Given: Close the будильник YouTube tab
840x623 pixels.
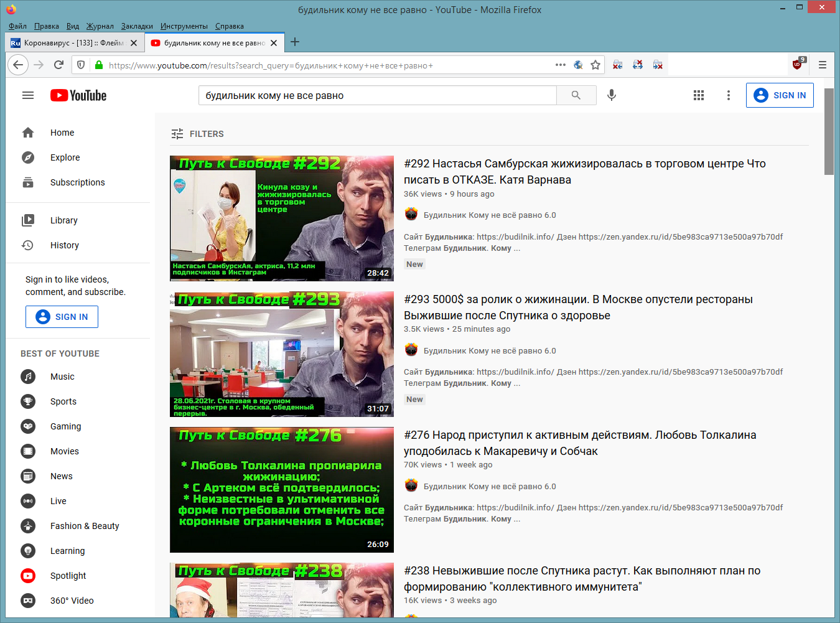Looking at the screenshot, I should click(x=274, y=43).
